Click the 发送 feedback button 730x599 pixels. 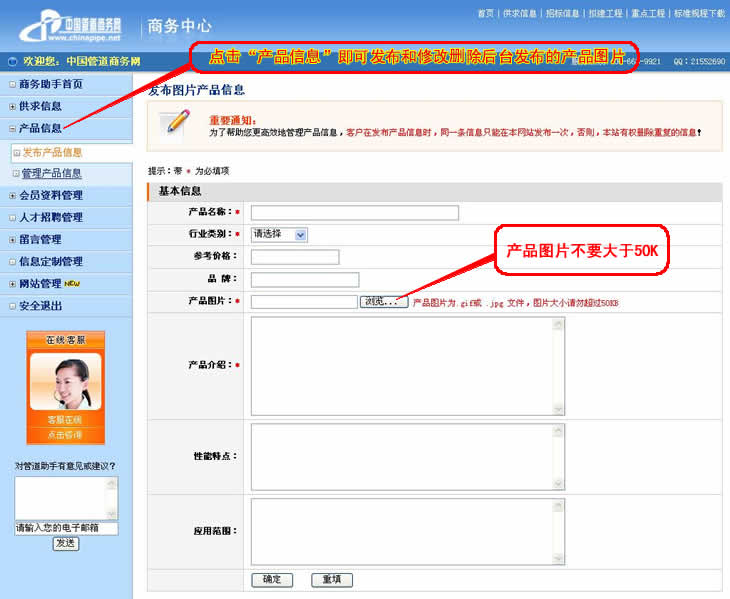65,543
